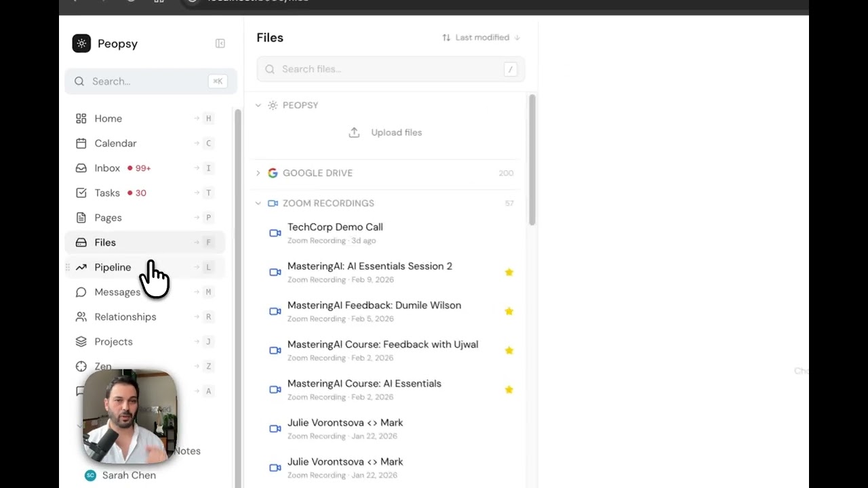
Task: Click the sidebar scrollbar
Action: 237,298
